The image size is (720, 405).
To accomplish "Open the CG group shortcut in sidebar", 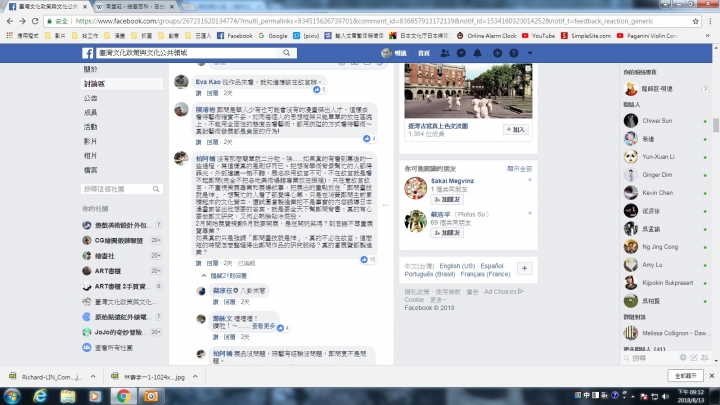I will pyautogui.click(x=121, y=240).
